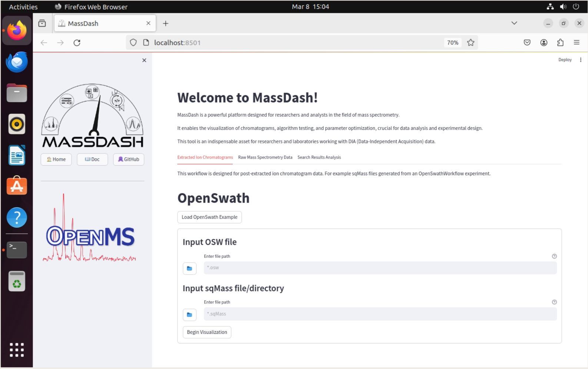
Task: Click 'Input OSW file' heading
Action: click(209, 242)
